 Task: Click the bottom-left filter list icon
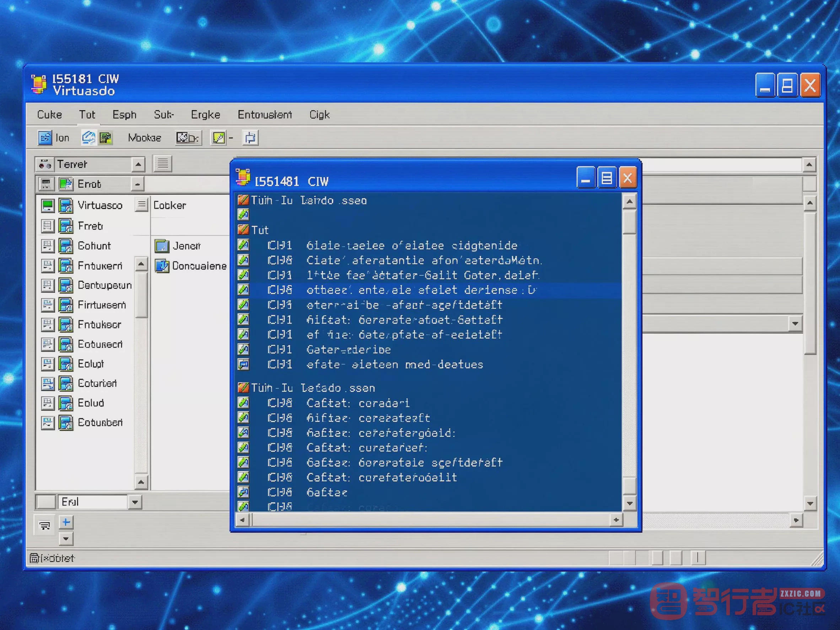click(x=44, y=525)
